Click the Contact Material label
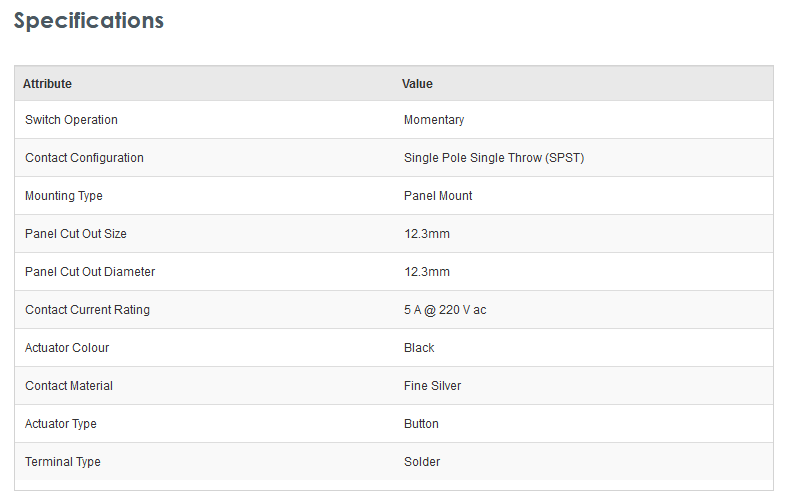This screenshot has width=785, height=499. 69,386
